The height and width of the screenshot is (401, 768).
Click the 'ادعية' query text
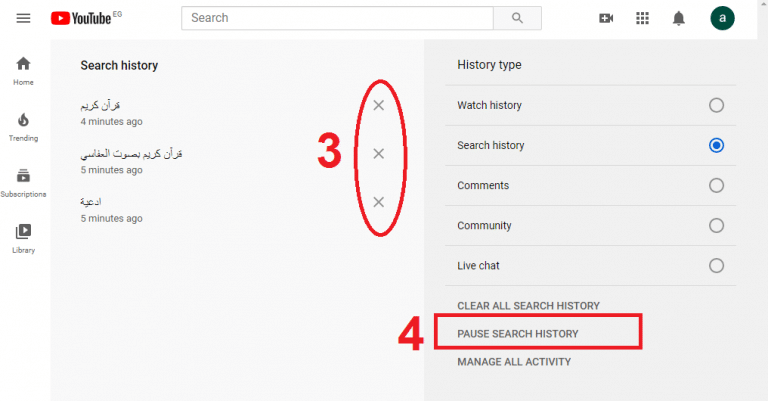[91, 202]
